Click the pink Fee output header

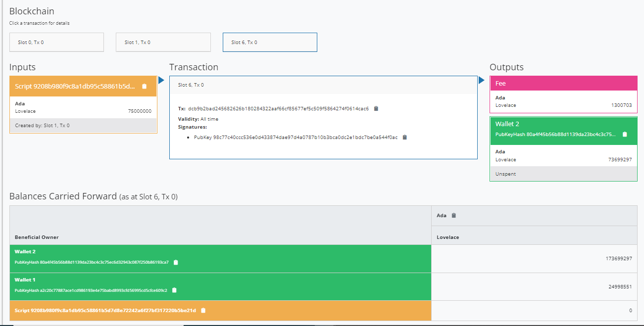point(563,84)
